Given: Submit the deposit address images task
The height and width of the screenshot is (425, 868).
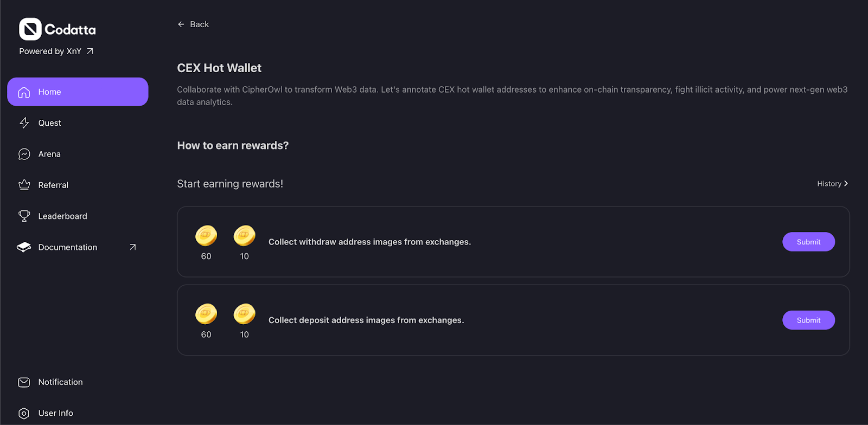Looking at the screenshot, I should click(808, 320).
